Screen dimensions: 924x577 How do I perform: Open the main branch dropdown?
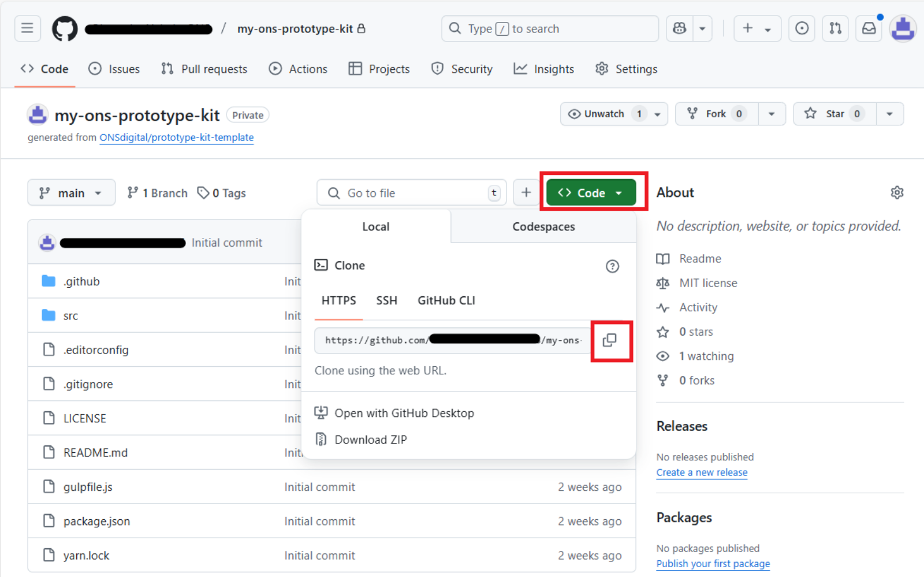[x=71, y=192]
